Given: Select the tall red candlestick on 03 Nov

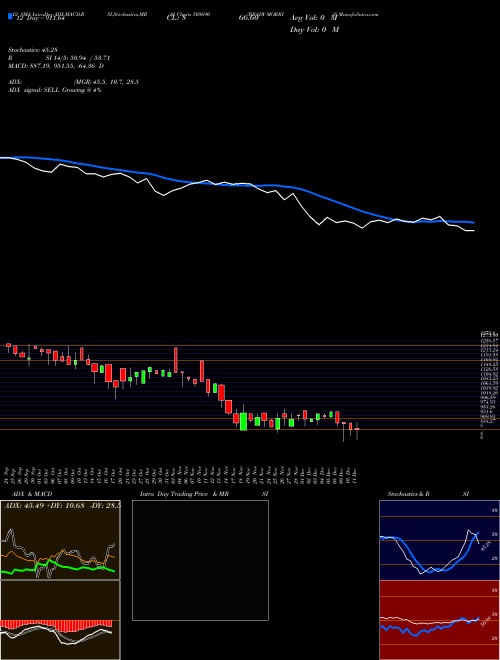Looking at the screenshot, I should point(176,360).
